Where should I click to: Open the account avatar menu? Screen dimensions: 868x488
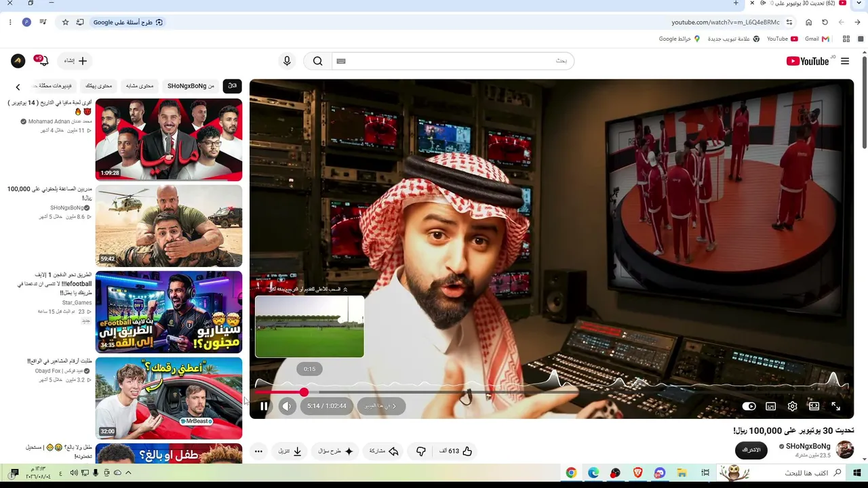[x=18, y=61]
